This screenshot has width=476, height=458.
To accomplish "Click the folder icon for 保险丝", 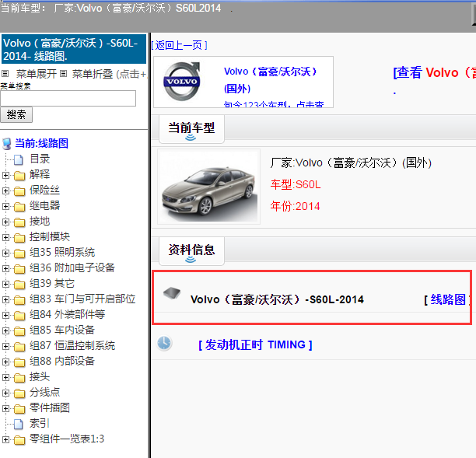I will (19, 191).
